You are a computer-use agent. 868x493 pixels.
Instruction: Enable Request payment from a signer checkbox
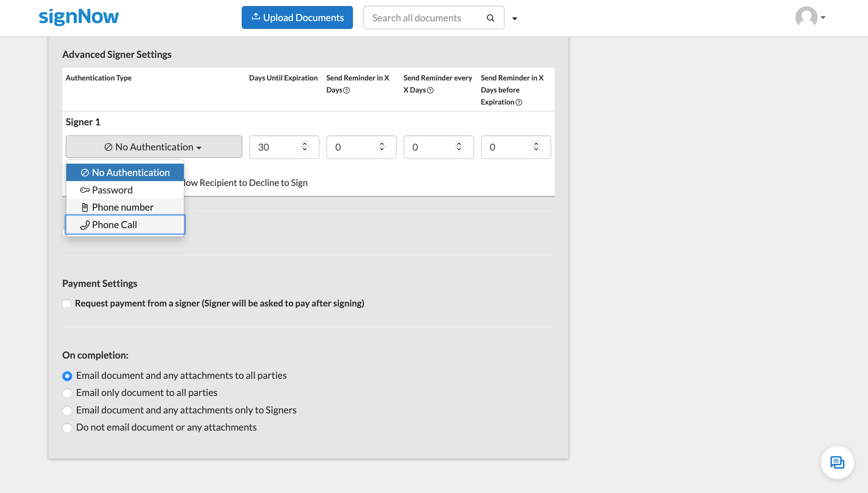(66, 303)
